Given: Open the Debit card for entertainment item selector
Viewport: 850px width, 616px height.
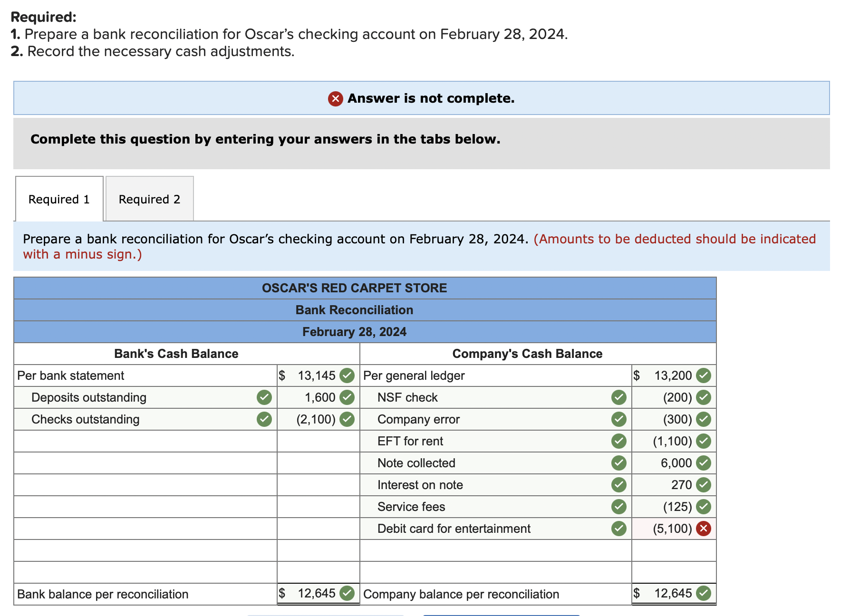Looking at the screenshot, I should coord(496,529).
